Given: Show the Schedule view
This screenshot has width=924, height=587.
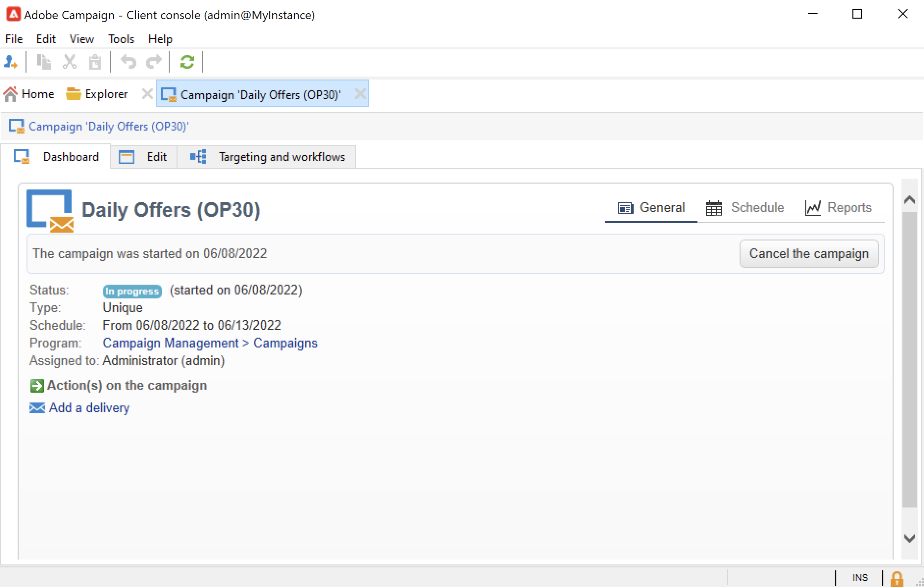Looking at the screenshot, I should pyautogui.click(x=745, y=208).
